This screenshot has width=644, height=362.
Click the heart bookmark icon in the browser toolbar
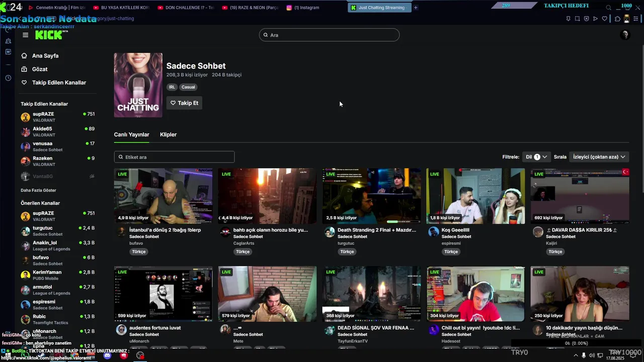pos(604,19)
